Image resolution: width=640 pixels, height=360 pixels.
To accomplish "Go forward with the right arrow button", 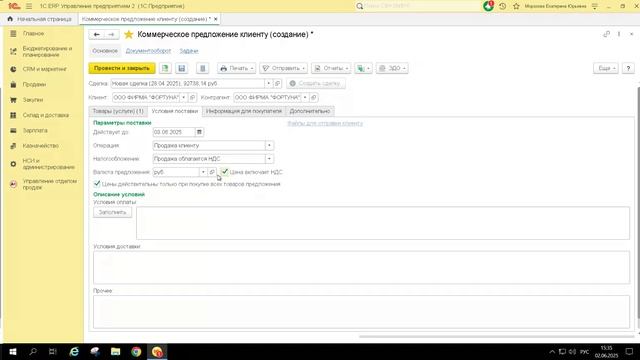I will [x=111, y=35].
